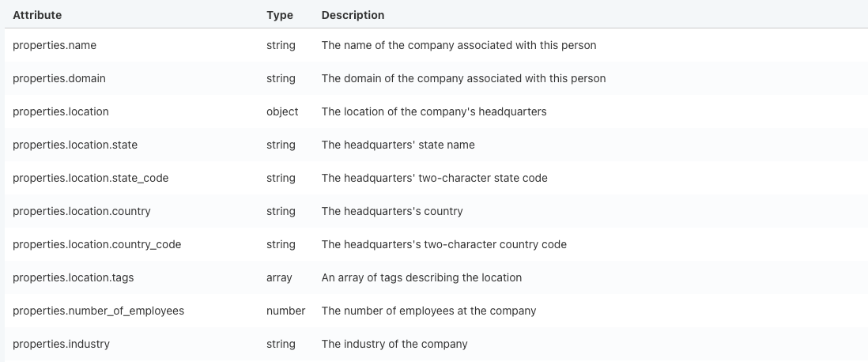Click the array type for location tags
Image resolution: width=868 pixels, height=362 pixels.
[279, 278]
